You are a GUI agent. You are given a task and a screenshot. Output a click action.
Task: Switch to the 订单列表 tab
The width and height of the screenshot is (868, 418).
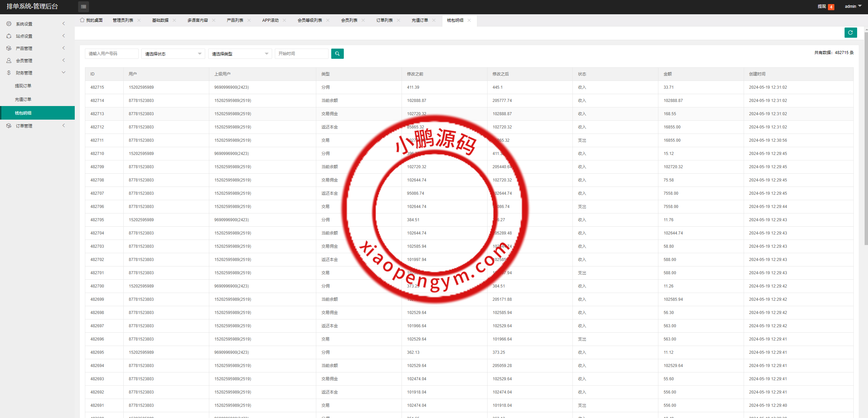384,20
